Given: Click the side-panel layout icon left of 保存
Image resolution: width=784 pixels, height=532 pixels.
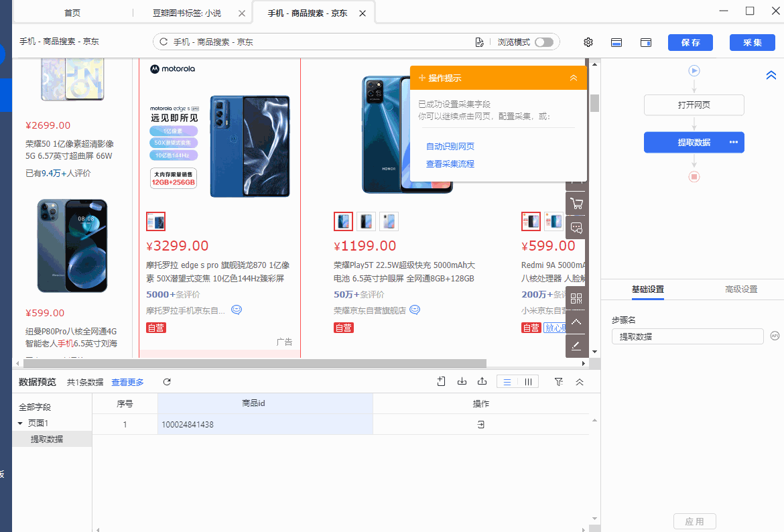Looking at the screenshot, I should pyautogui.click(x=646, y=42).
